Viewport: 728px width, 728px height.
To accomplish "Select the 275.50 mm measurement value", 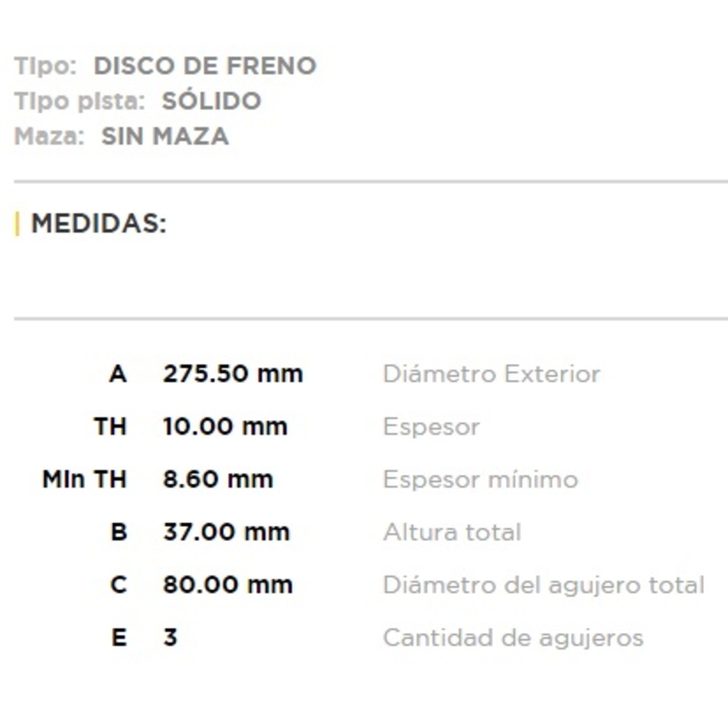I will tap(232, 374).
